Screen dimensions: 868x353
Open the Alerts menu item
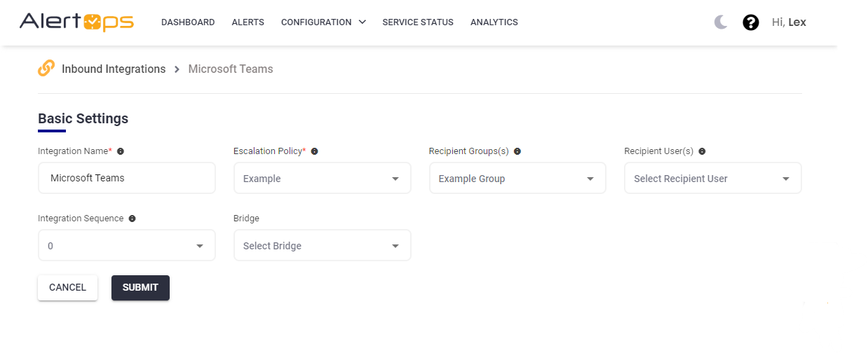(x=247, y=22)
